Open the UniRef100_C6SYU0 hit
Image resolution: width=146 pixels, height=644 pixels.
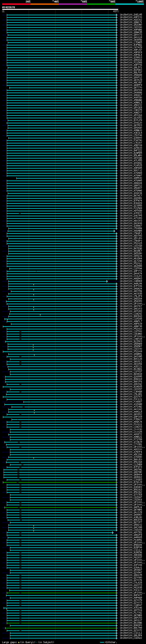click(x=131, y=27)
